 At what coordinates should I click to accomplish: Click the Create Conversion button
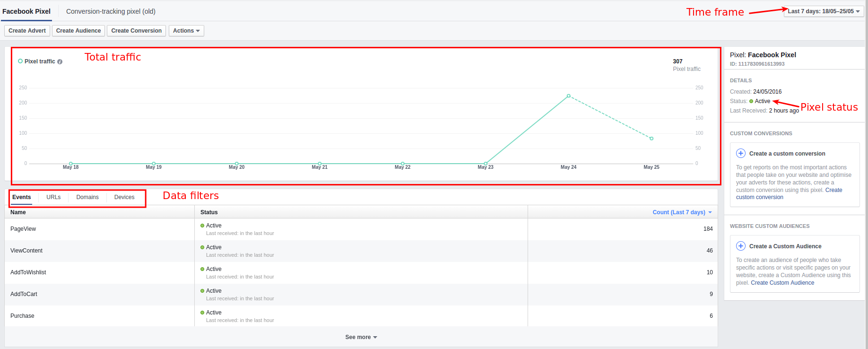tap(137, 31)
